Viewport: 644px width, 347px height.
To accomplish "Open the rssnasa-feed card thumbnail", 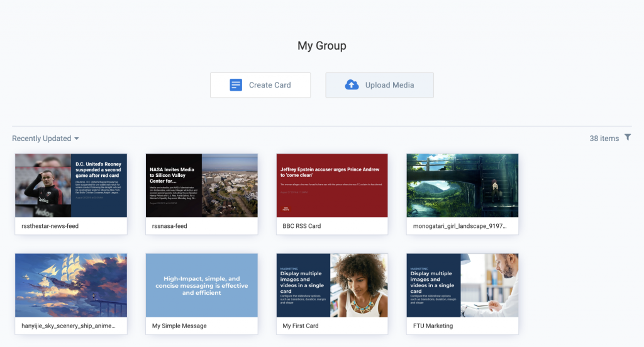I will (202, 185).
